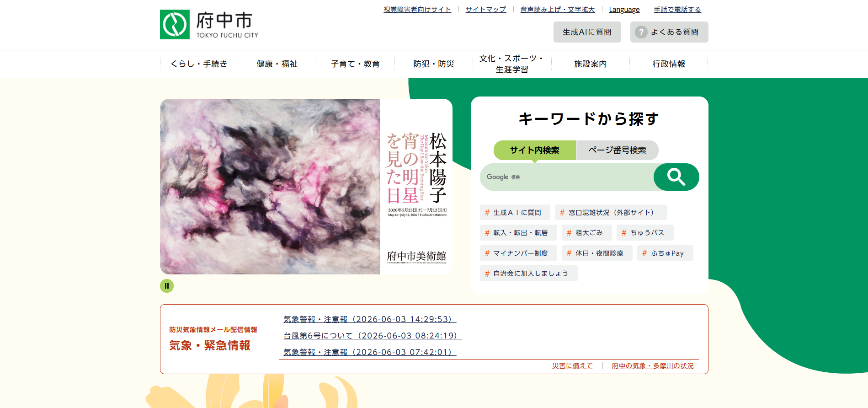Image resolution: width=868 pixels, height=408 pixels.
Task: Click the Fuchu City logo emblem
Action: coord(175,25)
